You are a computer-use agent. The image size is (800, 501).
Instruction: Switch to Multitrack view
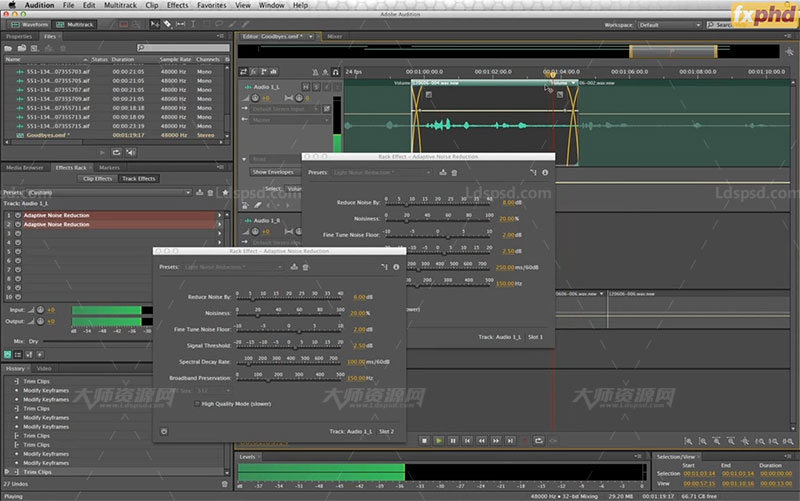tap(74, 24)
